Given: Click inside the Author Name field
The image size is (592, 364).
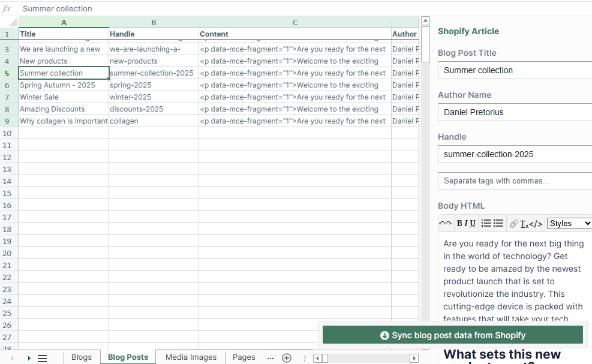Looking at the screenshot, I should point(514,112).
